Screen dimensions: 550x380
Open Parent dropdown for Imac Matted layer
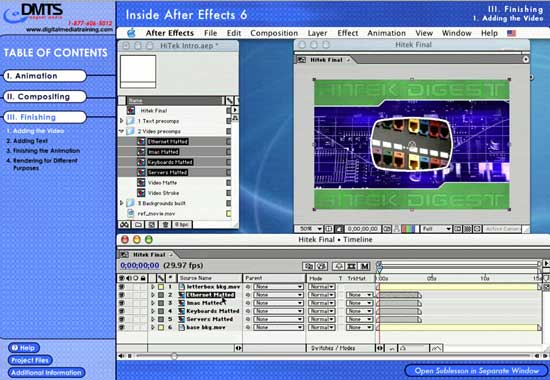[278, 303]
